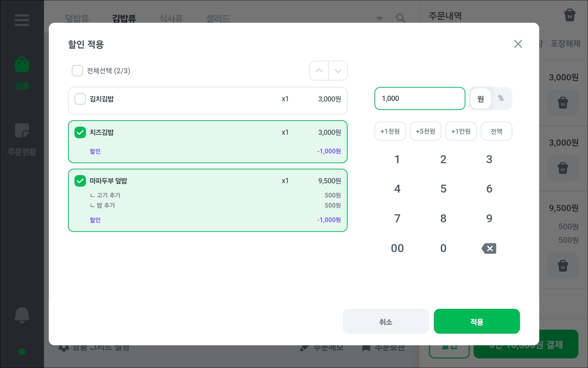The image size is (588, 368).
Task: Close the 할인 적용 dialog
Action: coord(518,44)
